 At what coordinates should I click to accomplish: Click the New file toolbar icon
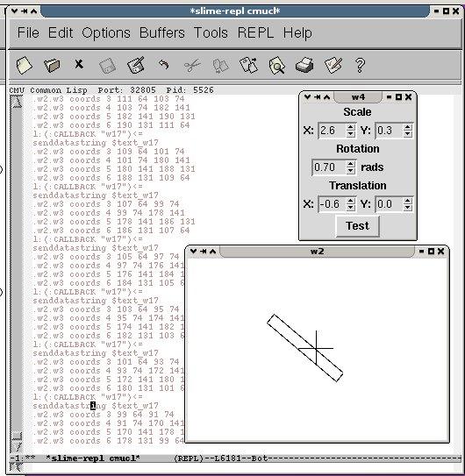click(x=24, y=65)
